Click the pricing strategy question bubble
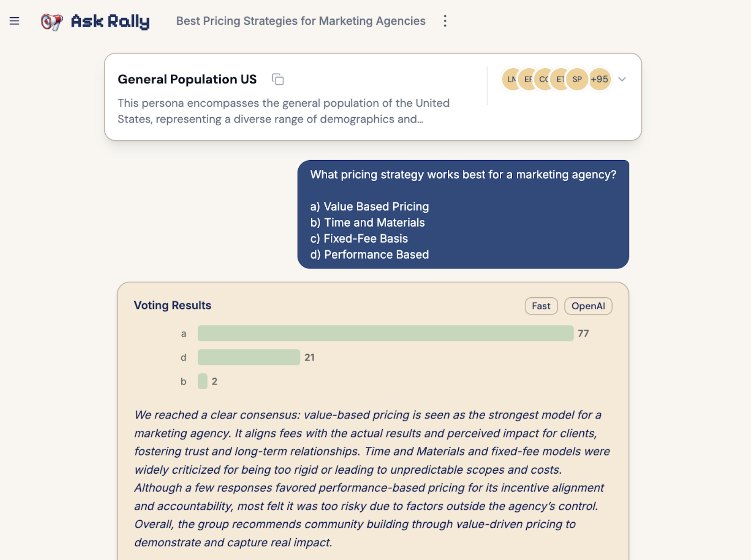Image resolution: width=751 pixels, height=560 pixels. (x=463, y=215)
